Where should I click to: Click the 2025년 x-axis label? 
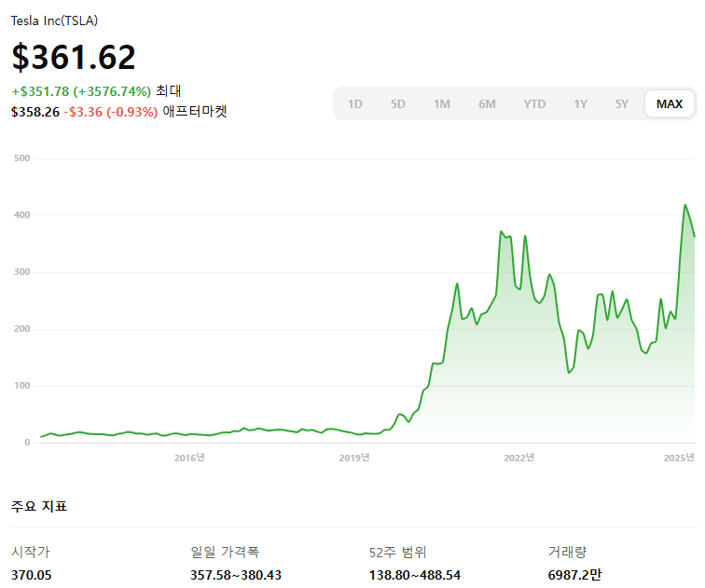(x=679, y=458)
